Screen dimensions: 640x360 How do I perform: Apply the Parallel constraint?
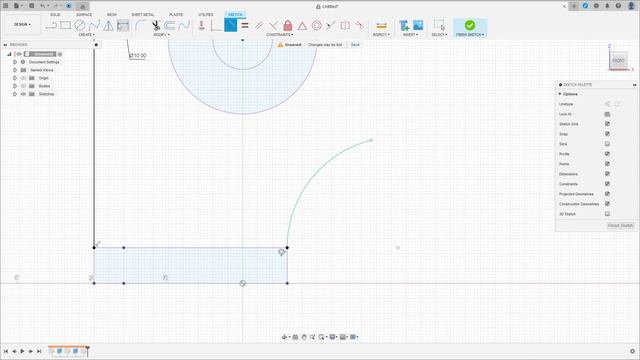click(259, 25)
